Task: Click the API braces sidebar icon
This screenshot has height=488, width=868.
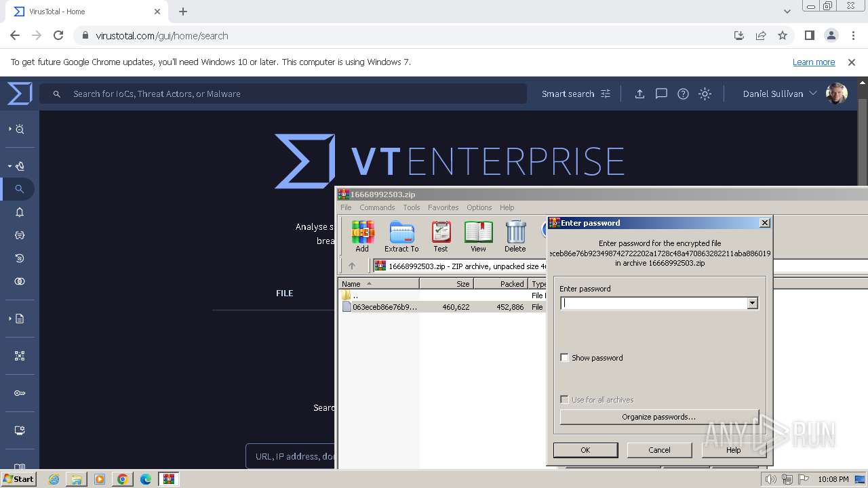Action: click(x=20, y=235)
